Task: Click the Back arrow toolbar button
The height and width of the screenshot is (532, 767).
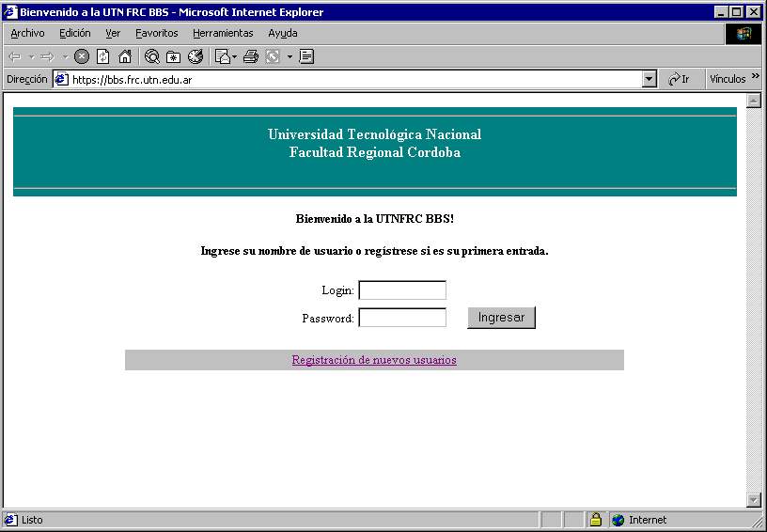Action: 16,57
